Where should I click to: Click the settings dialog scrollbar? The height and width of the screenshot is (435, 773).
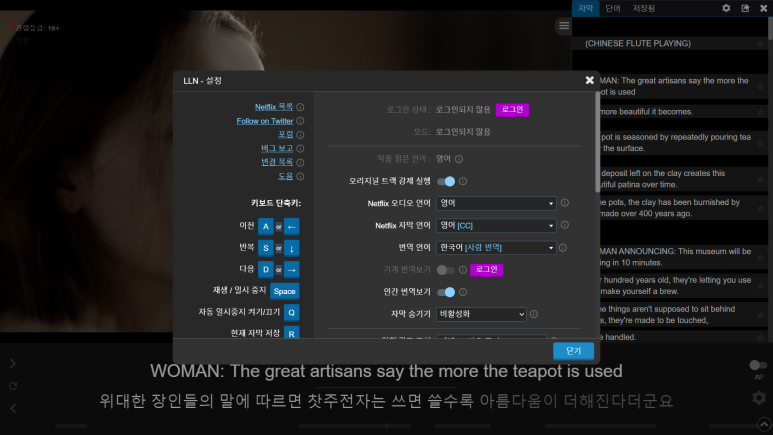pos(597,142)
